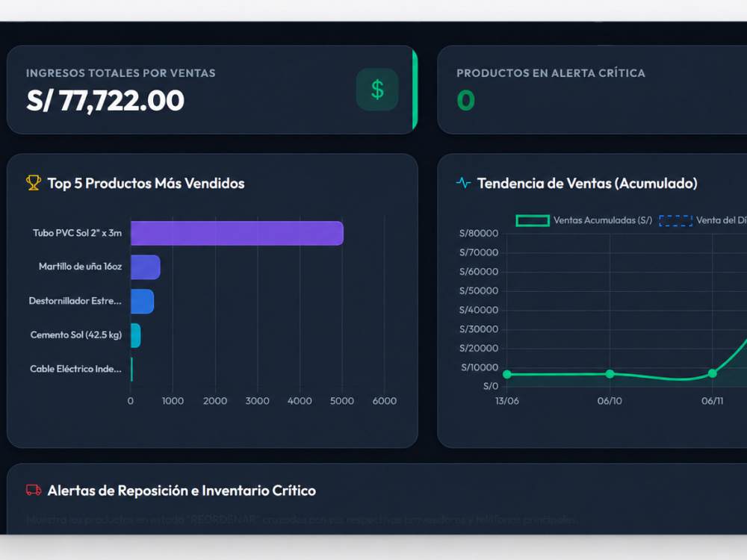Viewport: 747px width, 560px height.
Task: Click the 06/10 date label on the trend chart
Action: point(610,401)
